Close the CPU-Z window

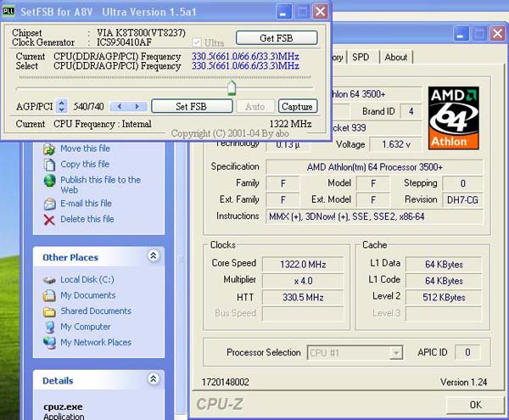(498, 33)
